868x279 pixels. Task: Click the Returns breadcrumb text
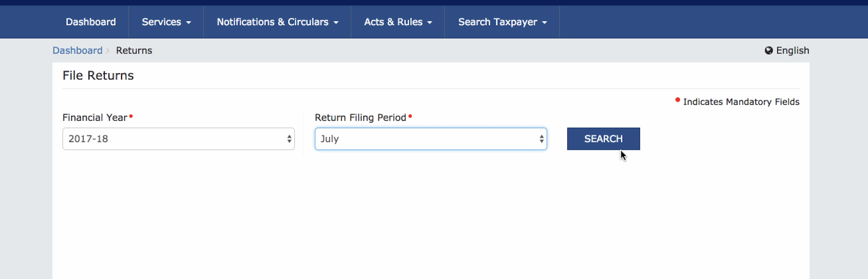click(134, 50)
